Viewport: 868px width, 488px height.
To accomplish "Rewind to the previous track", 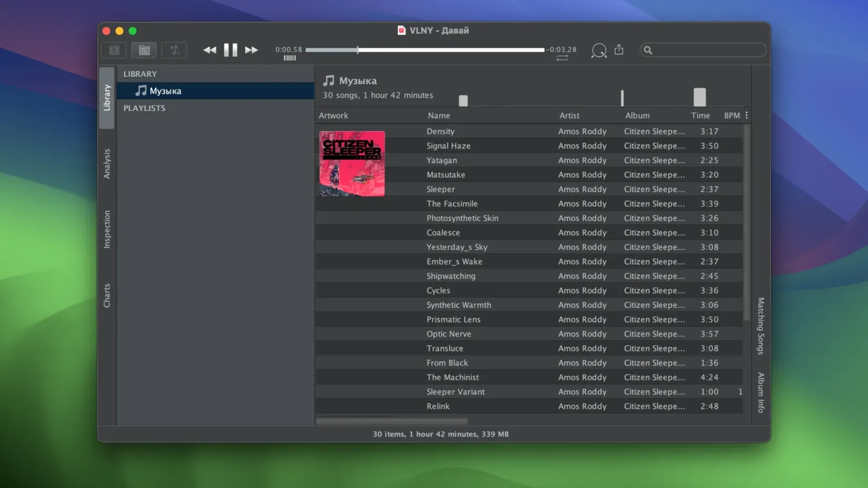I will tap(209, 49).
